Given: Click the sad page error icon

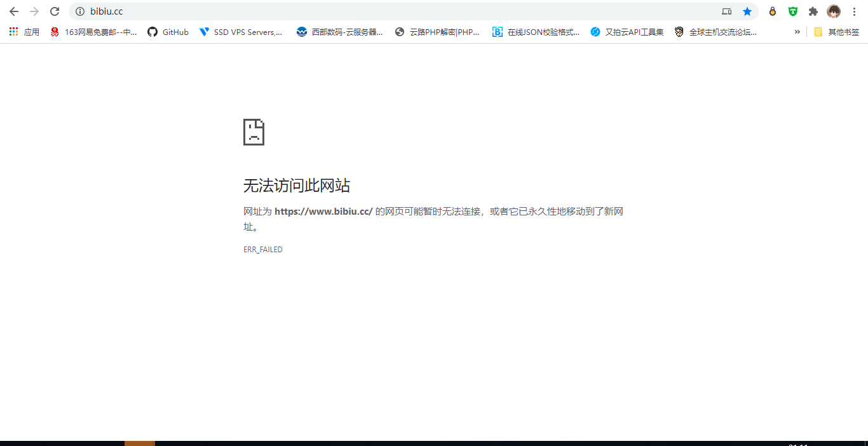Looking at the screenshot, I should [x=254, y=132].
